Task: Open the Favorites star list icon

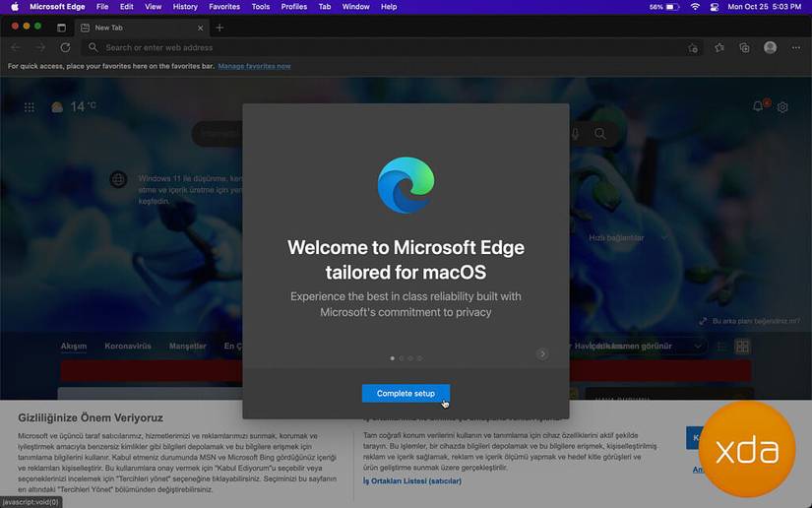Action: point(719,47)
